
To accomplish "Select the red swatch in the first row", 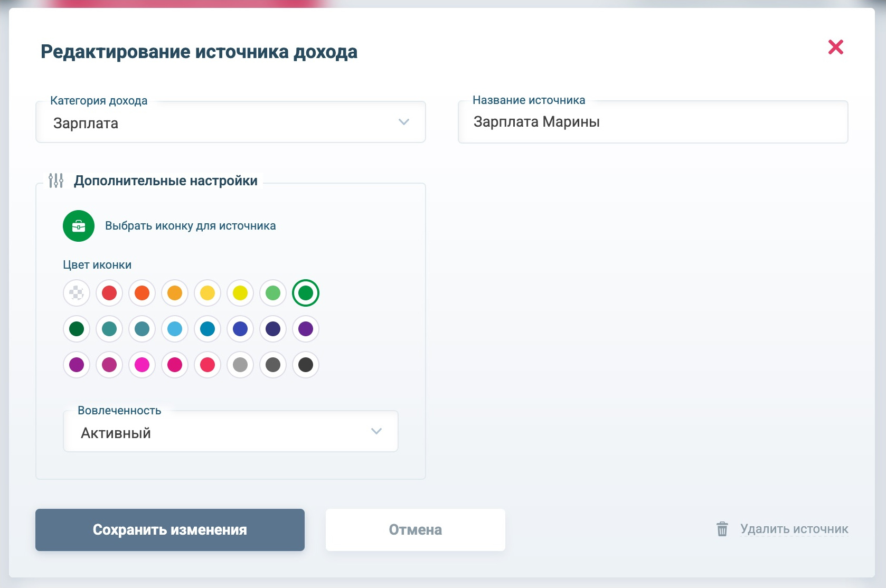I will coord(109,293).
